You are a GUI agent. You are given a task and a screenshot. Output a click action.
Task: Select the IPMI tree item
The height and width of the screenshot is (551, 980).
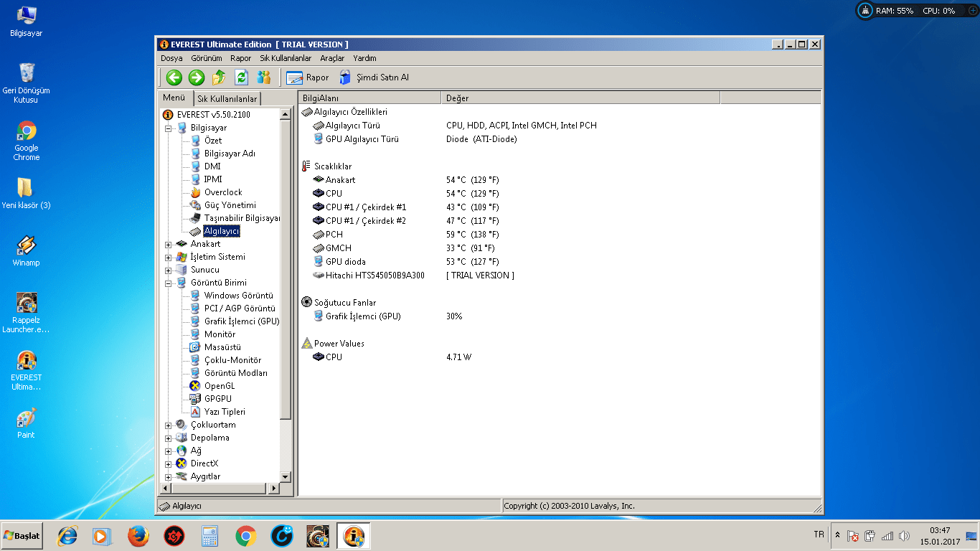click(213, 179)
